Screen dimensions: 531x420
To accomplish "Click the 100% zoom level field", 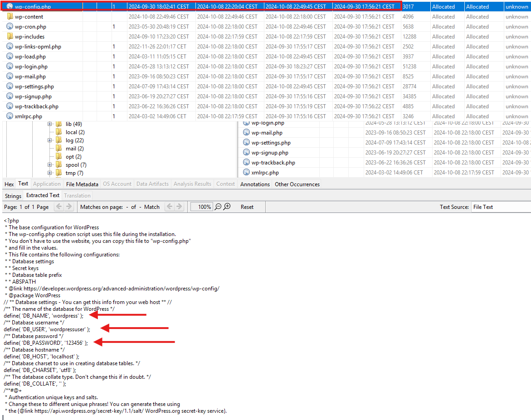I will (201, 207).
